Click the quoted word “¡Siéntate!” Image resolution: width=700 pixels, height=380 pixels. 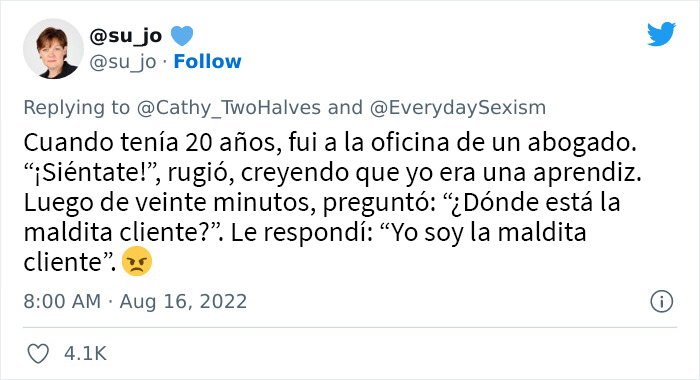tap(92, 173)
